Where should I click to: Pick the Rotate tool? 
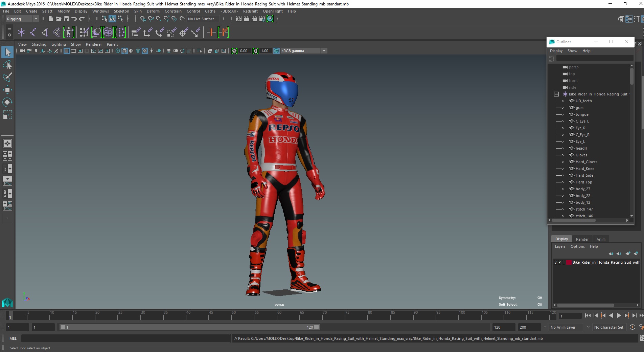coord(7,102)
